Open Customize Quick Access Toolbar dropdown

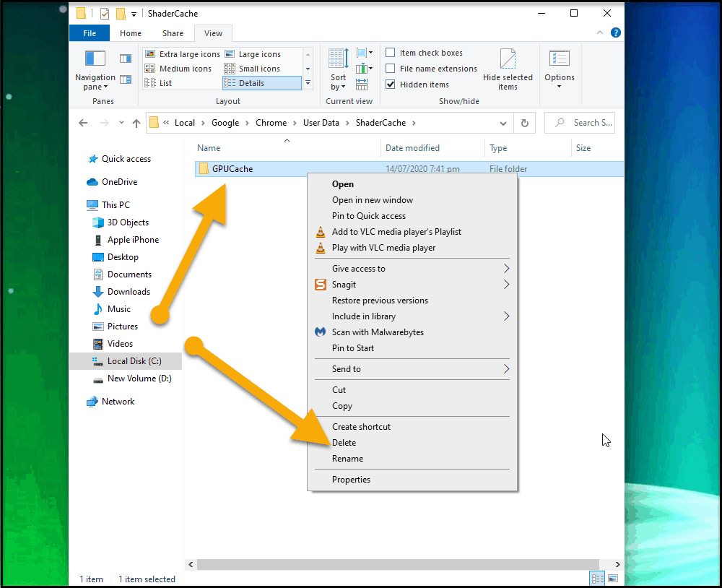click(x=134, y=14)
